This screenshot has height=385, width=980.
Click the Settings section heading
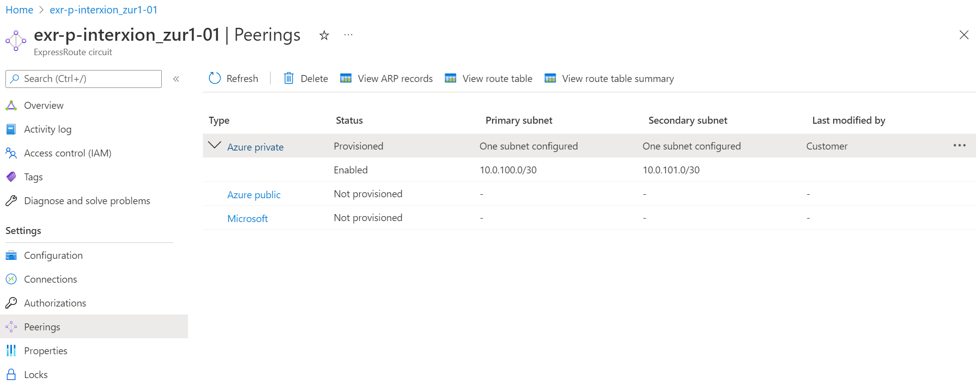(23, 231)
